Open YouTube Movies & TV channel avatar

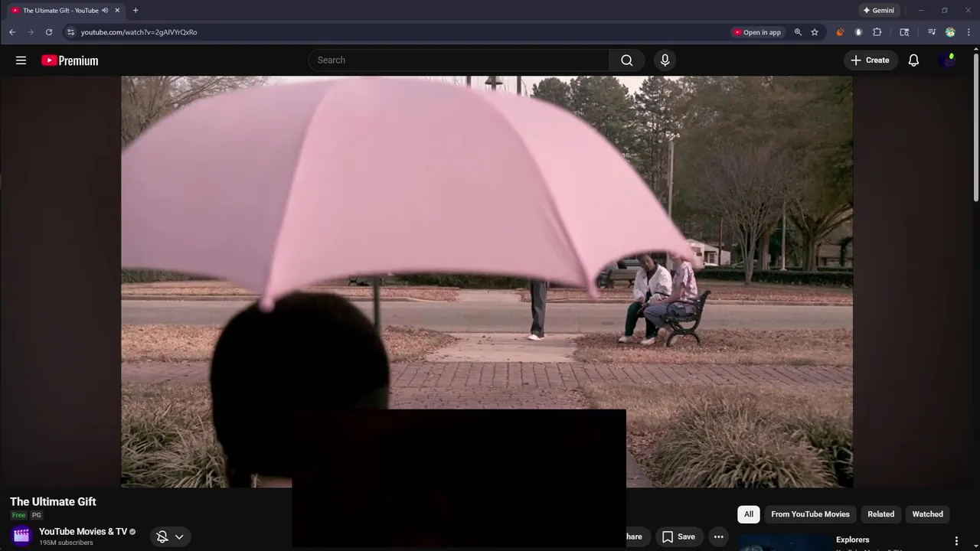tap(21, 536)
